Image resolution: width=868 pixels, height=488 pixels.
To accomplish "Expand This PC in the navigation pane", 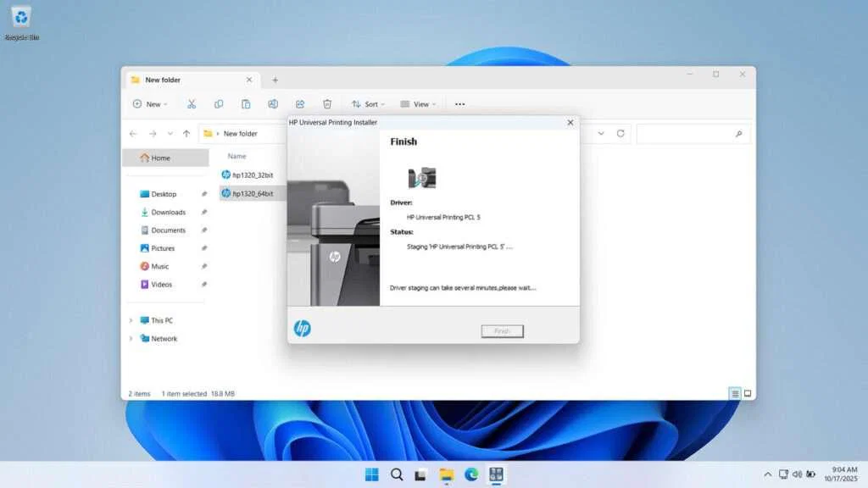I will point(131,320).
